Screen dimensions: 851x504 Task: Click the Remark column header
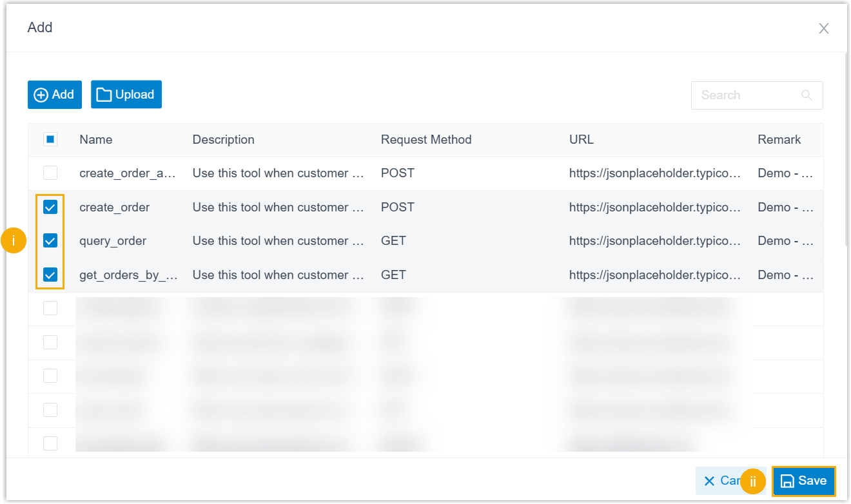pyautogui.click(x=779, y=140)
